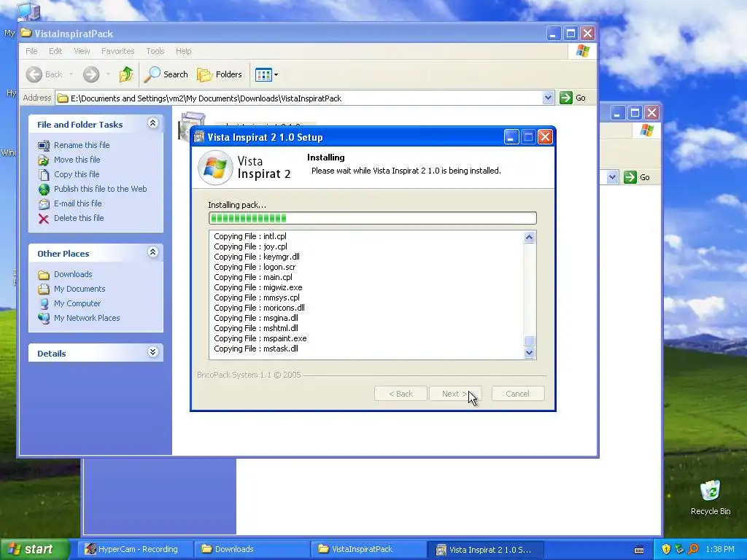Collapse the File and Folder Tasks panel
Screen dimensions: 747x560
[152, 123]
